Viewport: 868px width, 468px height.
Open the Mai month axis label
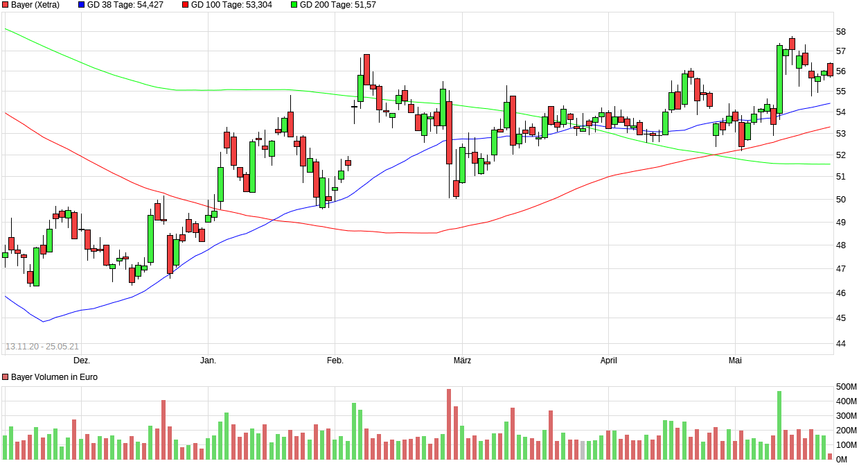736,361
